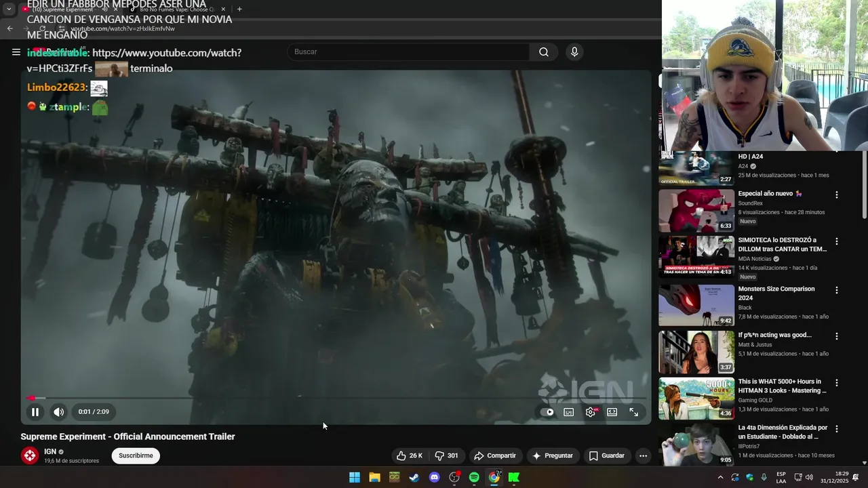Screen dimensions: 868x488
Task: Close the Bro No Fumes Vape tab
Action: tap(223, 9)
